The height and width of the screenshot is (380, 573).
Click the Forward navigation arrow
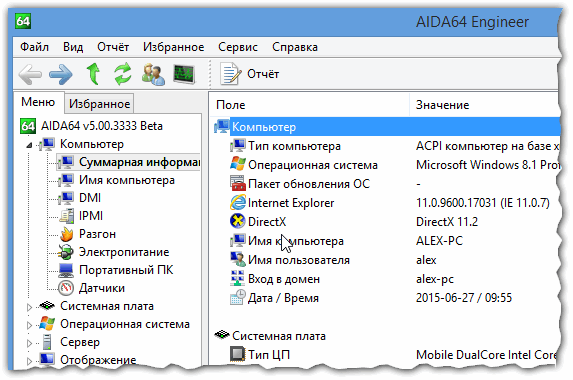pyautogui.click(x=61, y=74)
